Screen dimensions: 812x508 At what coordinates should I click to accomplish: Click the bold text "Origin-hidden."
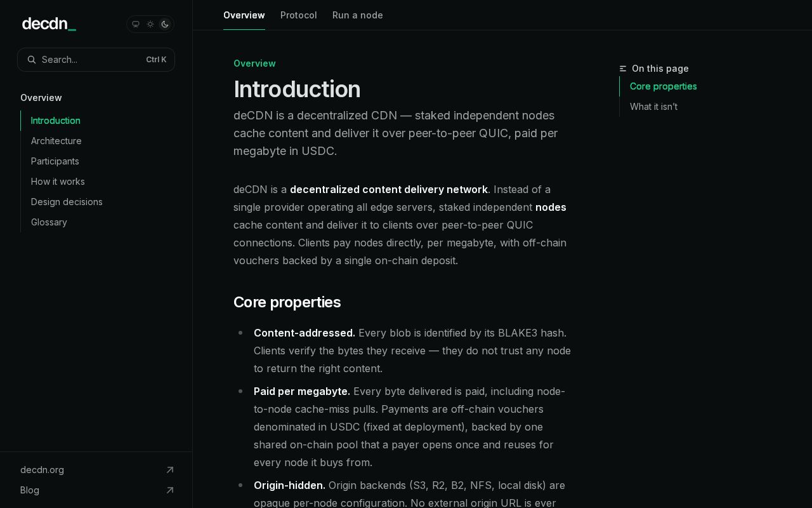point(289,485)
